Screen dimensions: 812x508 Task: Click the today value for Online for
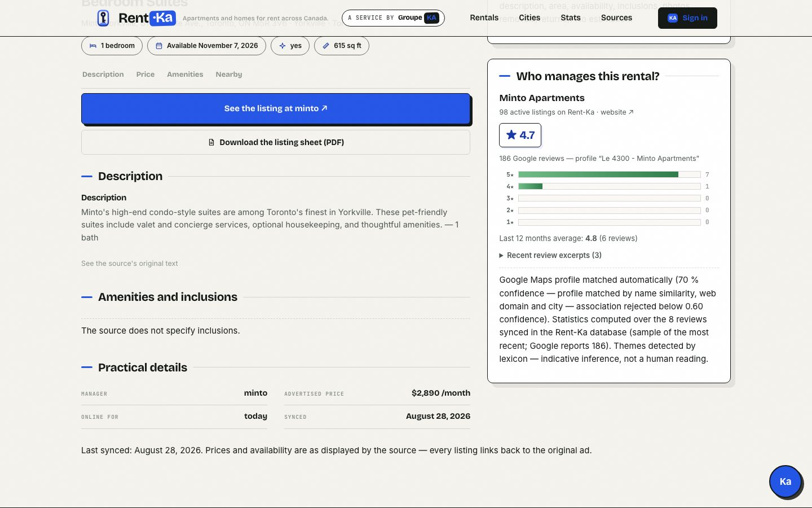tap(255, 416)
